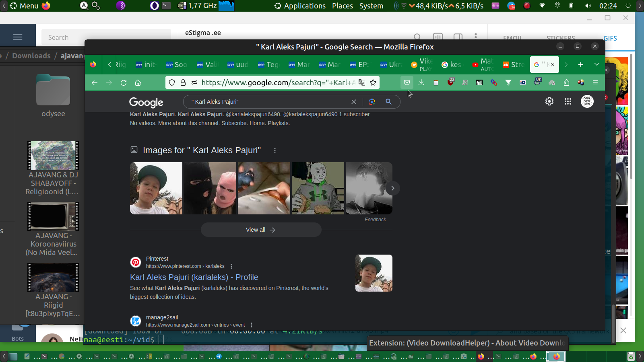Viewport: 644px width, 362px height.
Task: Open the Video DownloadHelper extension icon
Action: coord(581,82)
